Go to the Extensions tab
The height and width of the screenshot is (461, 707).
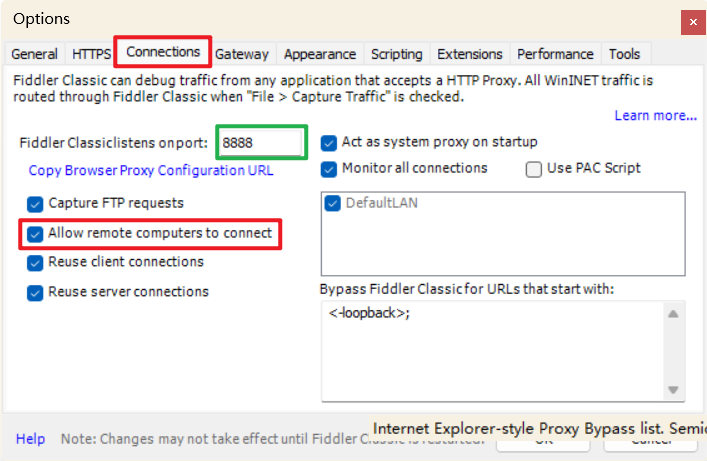pyautogui.click(x=469, y=54)
